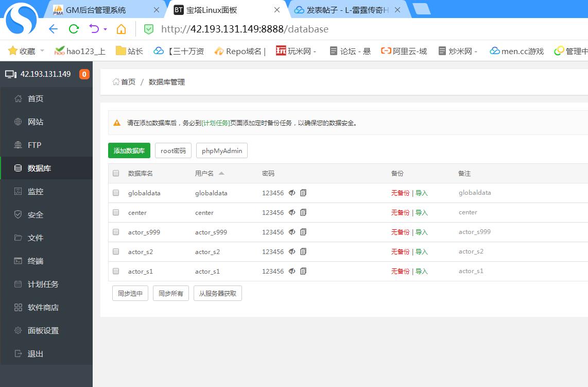Copy password for globaldata database
The height and width of the screenshot is (387, 588).
coord(303,193)
